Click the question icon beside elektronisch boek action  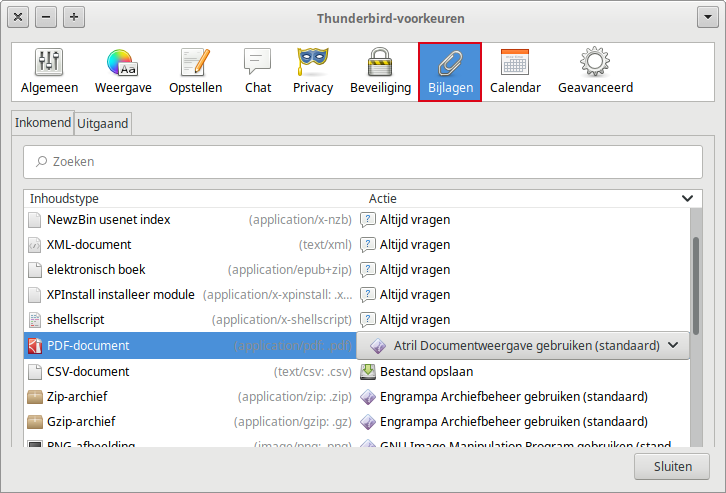(368, 270)
